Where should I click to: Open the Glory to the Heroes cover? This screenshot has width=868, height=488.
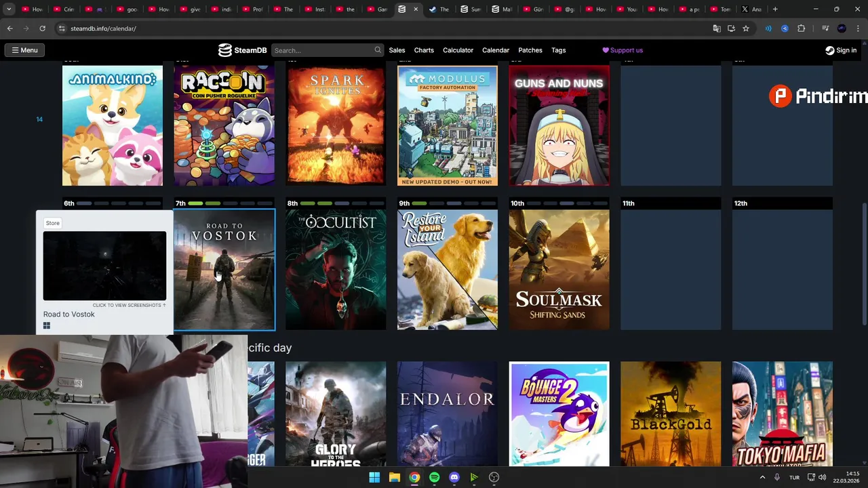(x=336, y=414)
